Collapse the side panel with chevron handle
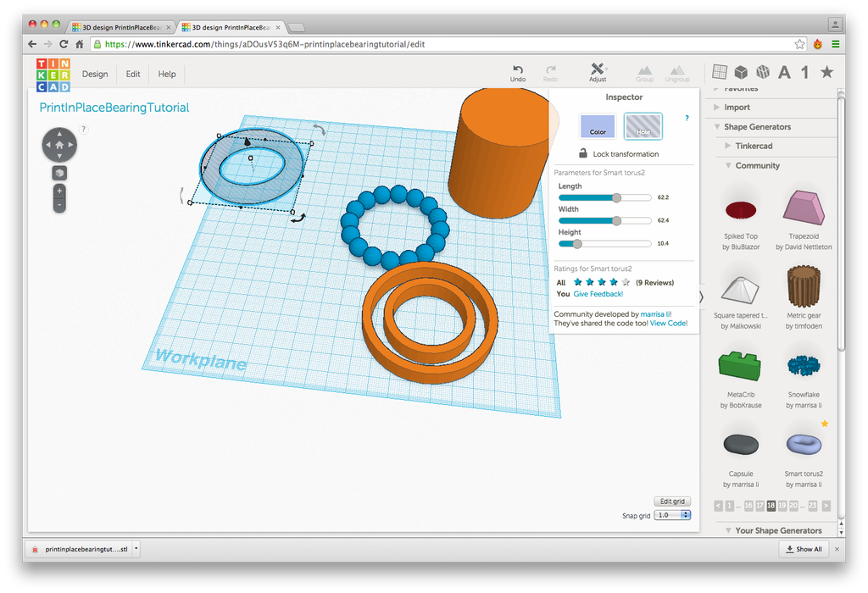 701,297
